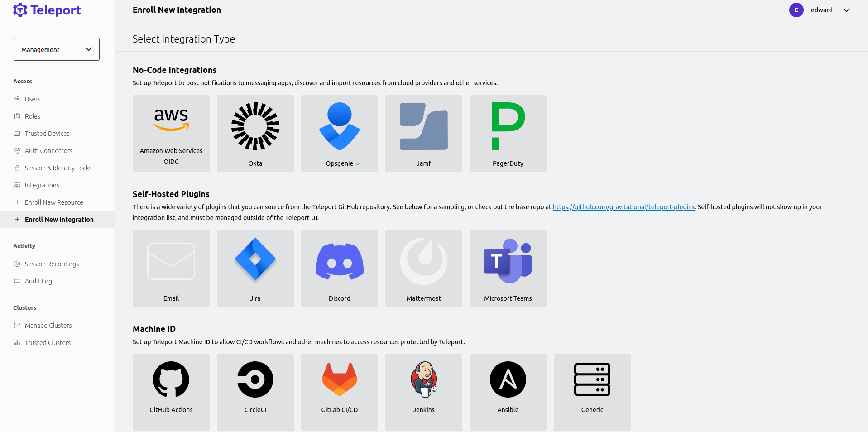The height and width of the screenshot is (432, 868).
Task: Click Enroll New Resource in the sidebar
Action: 53,202
